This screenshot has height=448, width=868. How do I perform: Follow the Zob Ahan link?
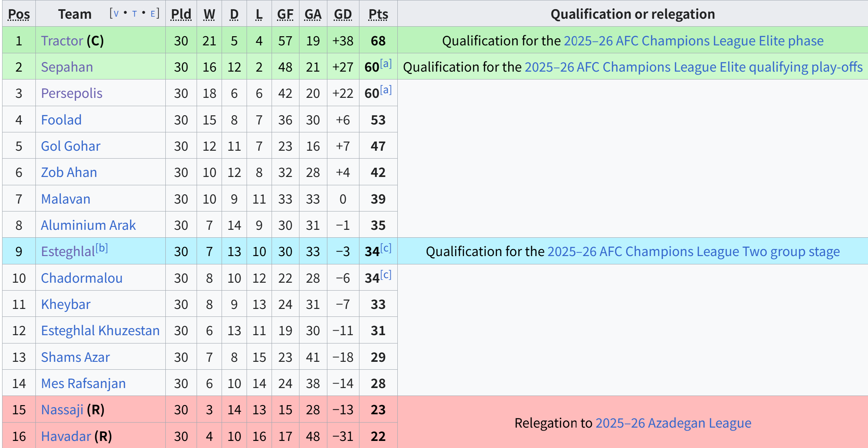click(69, 172)
